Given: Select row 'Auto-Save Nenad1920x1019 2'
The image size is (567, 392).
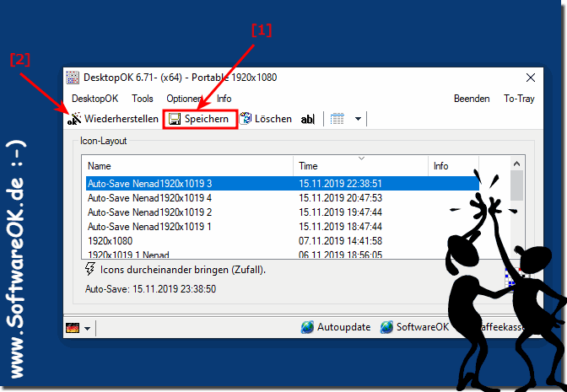Looking at the screenshot, I should [x=283, y=212].
